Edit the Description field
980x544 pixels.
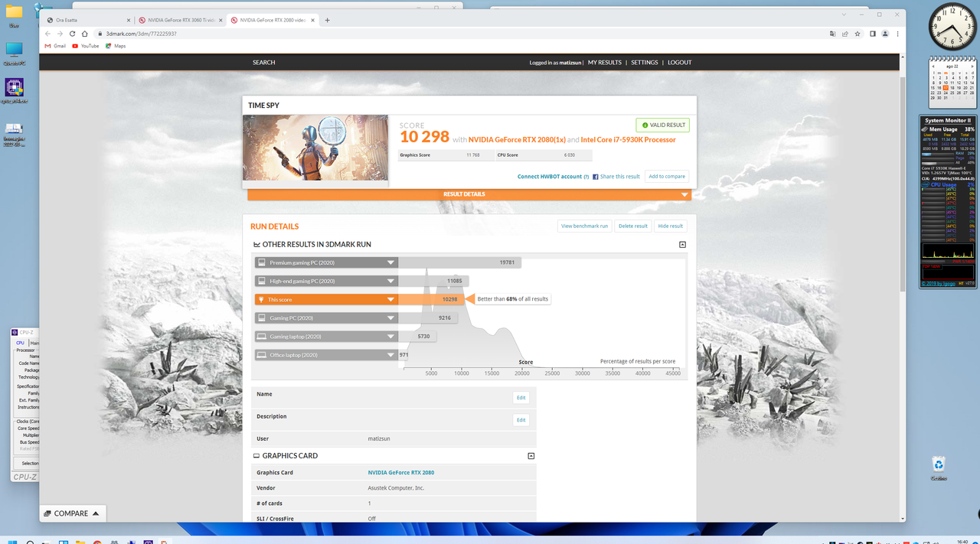coord(521,419)
